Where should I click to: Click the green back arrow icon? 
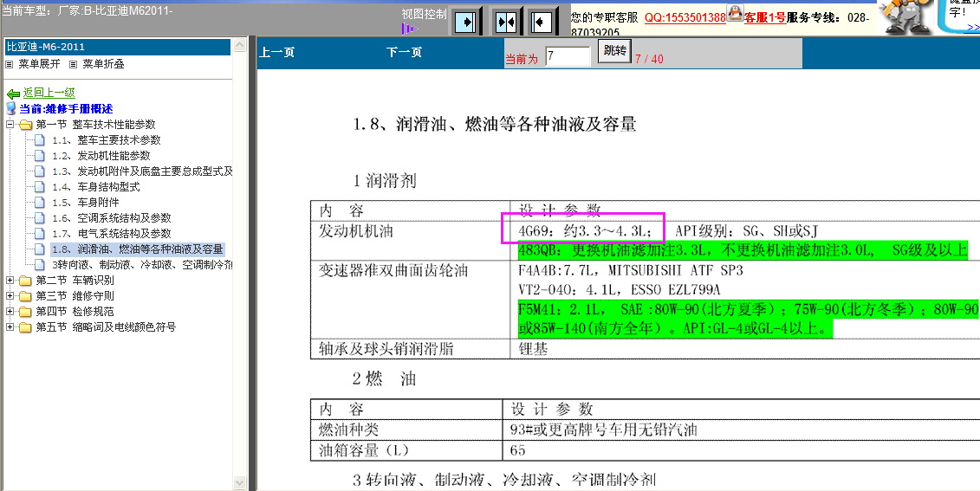coord(13,94)
